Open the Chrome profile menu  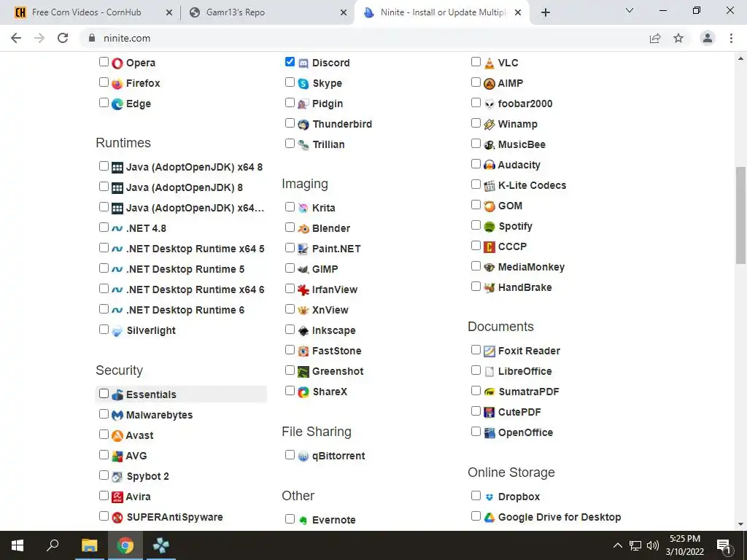pyautogui.click(x=708, y=38)
